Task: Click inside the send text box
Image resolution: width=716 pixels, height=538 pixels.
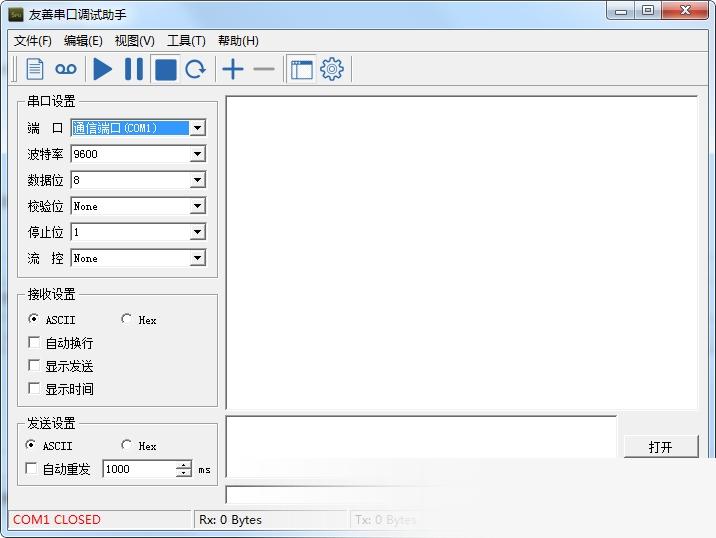Action: tap(421, 447)
